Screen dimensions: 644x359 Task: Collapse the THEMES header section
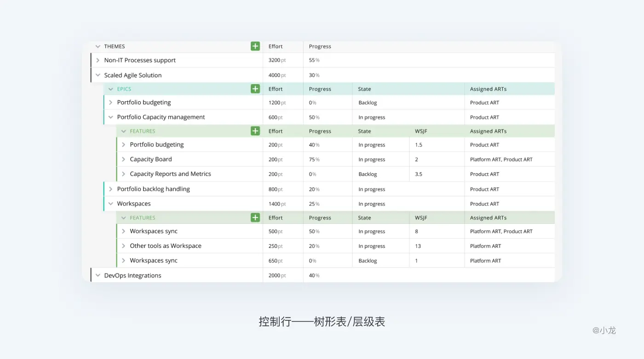click(98, 46)
